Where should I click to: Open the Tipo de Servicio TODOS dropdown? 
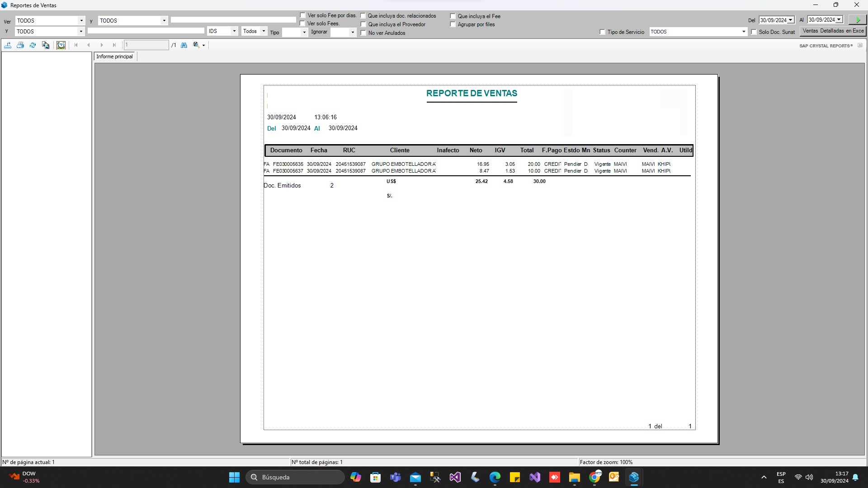tap(743, 32)
